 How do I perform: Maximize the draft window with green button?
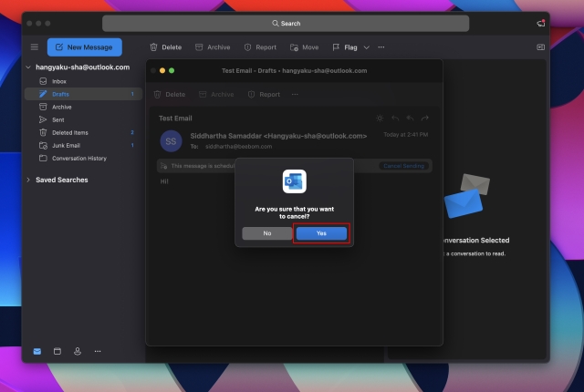coord(172,71)
